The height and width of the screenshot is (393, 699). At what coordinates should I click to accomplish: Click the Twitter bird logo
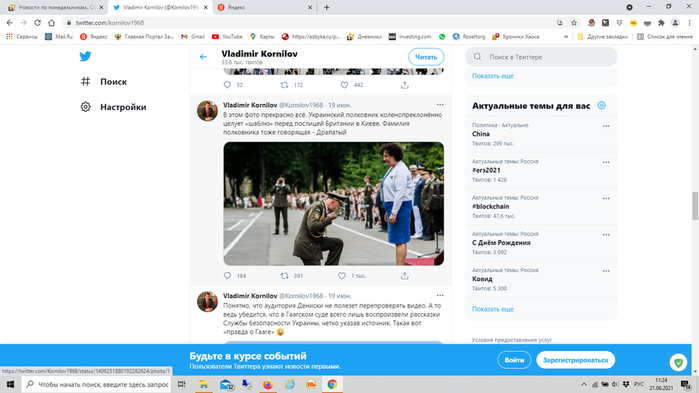click(85, 56)
